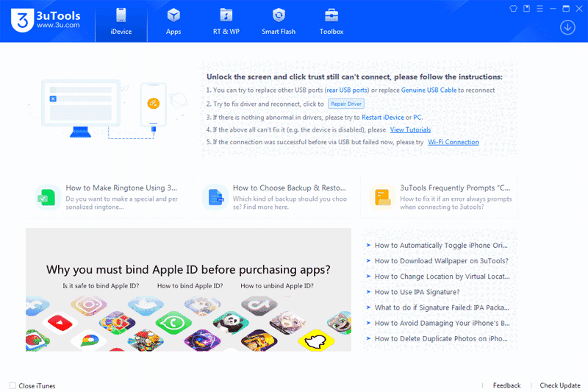Go to the Smart Flash tab

pyautogui.click(x=279, y=21)
